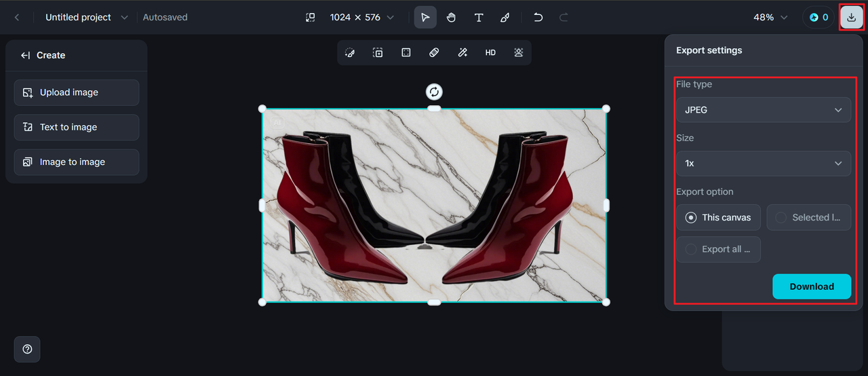
Task: Undo the last action
Action: tap(538, 17)
